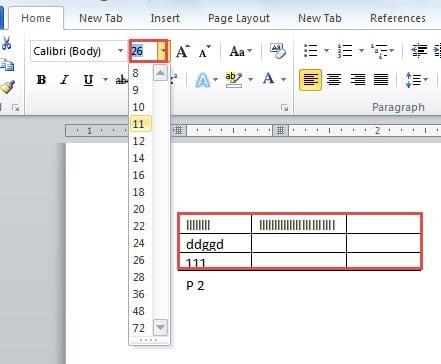Screen dimensions: 441x364
Task: Select font size 16
Action: point(141,175)
